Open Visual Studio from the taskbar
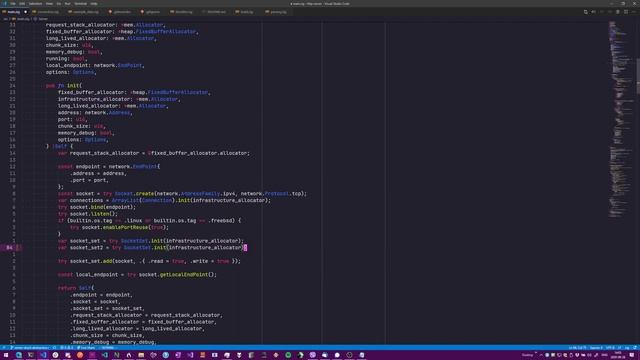The width and height of the screenshot is (640, 360). click(190, 355)
